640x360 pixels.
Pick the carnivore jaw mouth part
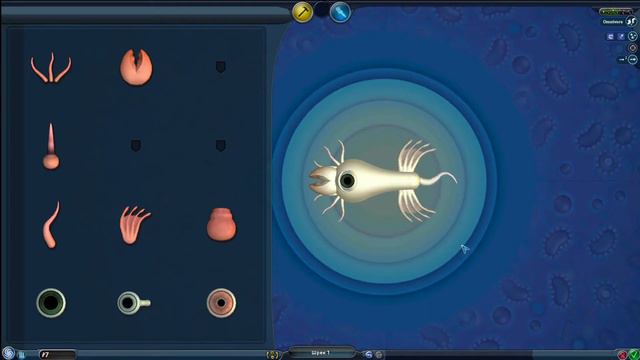[136, 67]
